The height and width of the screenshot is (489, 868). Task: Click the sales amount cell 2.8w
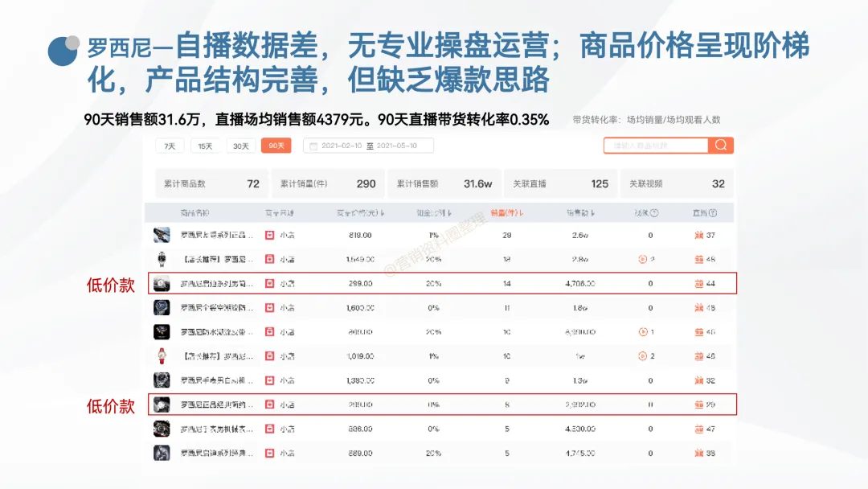[580, 259]
